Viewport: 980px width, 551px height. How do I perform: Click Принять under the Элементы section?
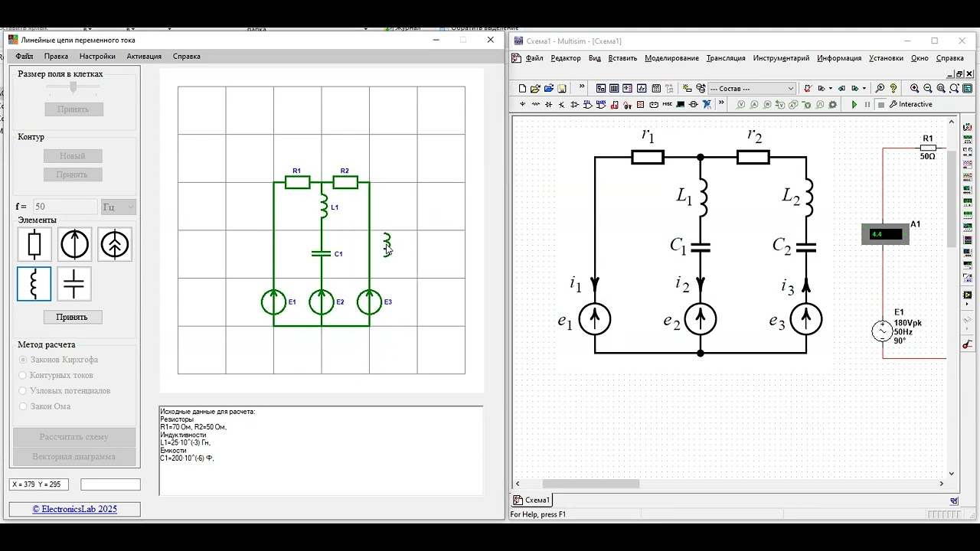tap(72, 317)
